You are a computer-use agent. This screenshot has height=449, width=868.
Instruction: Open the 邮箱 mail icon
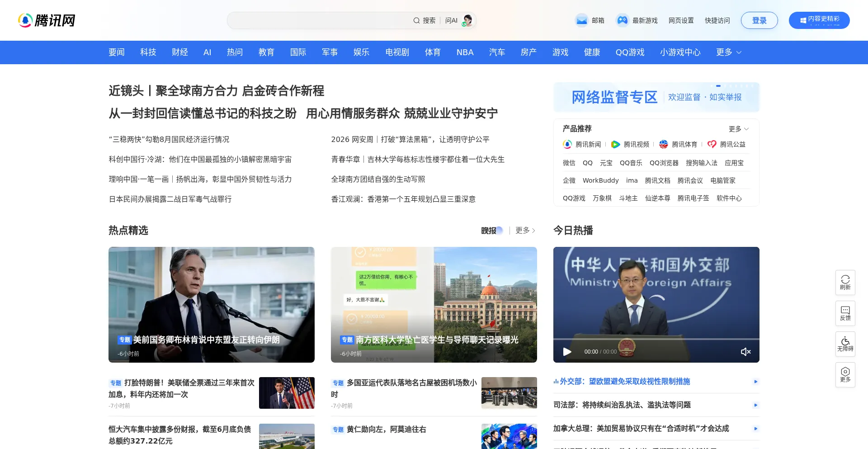tap(582, 20)
